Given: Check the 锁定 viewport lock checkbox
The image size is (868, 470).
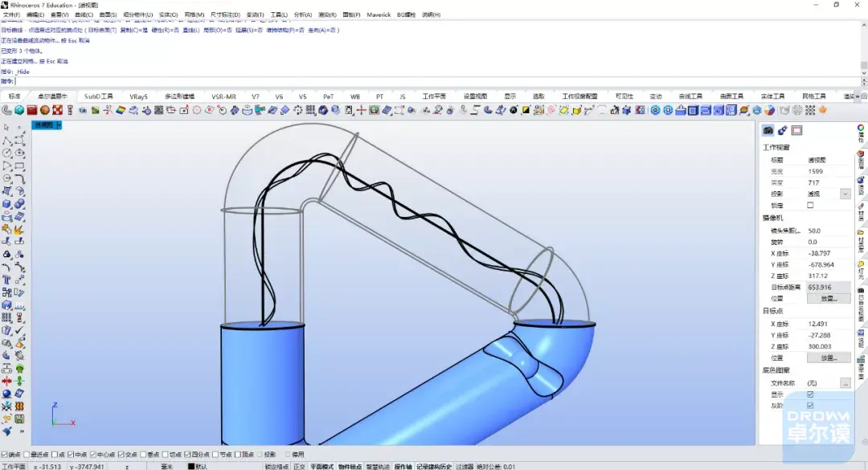Looking at the screenshot, I should [810, 206].
